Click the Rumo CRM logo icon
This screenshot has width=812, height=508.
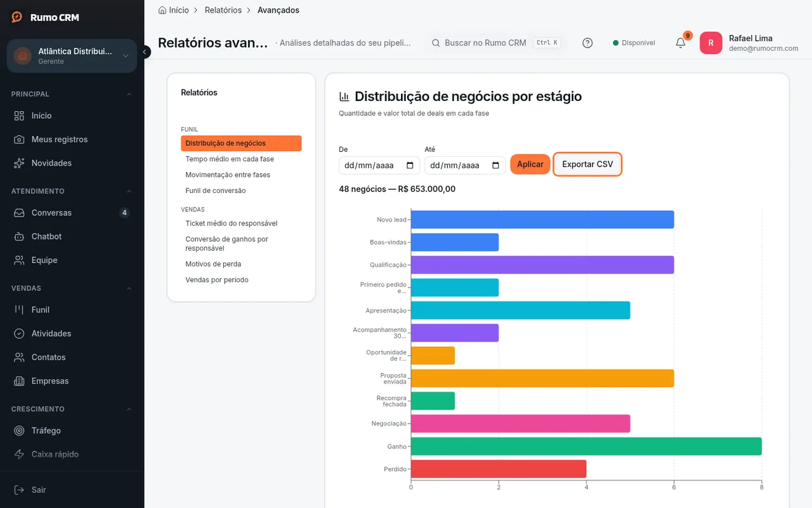coord(17,17)
